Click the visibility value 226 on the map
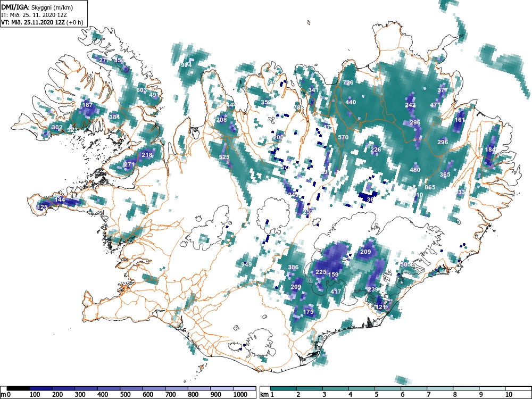The image size is (532, 399). coord(376,149)
